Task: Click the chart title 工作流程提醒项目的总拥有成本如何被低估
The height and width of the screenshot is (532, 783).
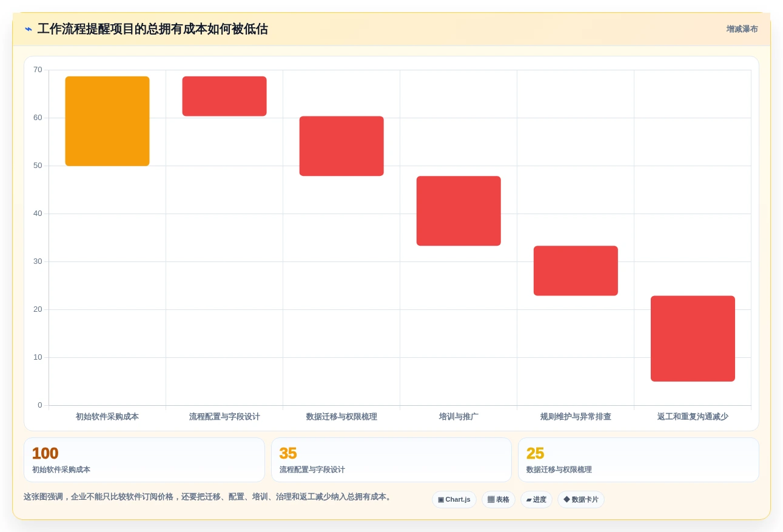Action: [x=152, y=29]
